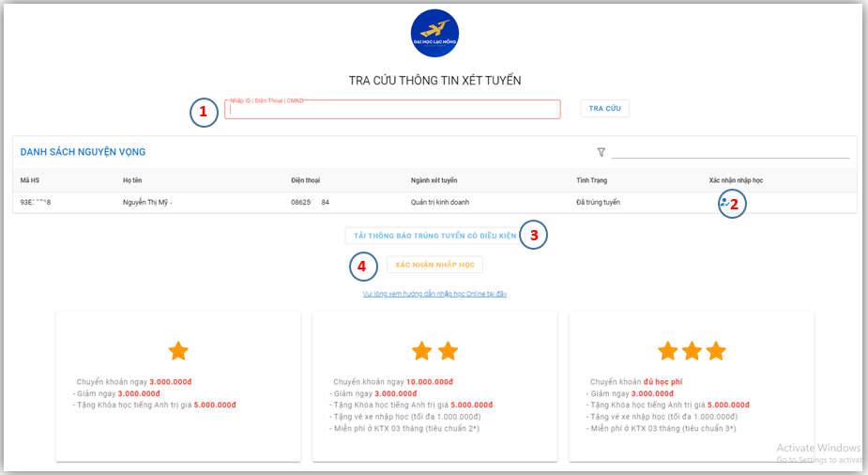The height and width of the screenshot is (475, 868).
Task: Click the Quản trị kinh doanh cell
Action: pyautogui.click(x=439, y=202)
